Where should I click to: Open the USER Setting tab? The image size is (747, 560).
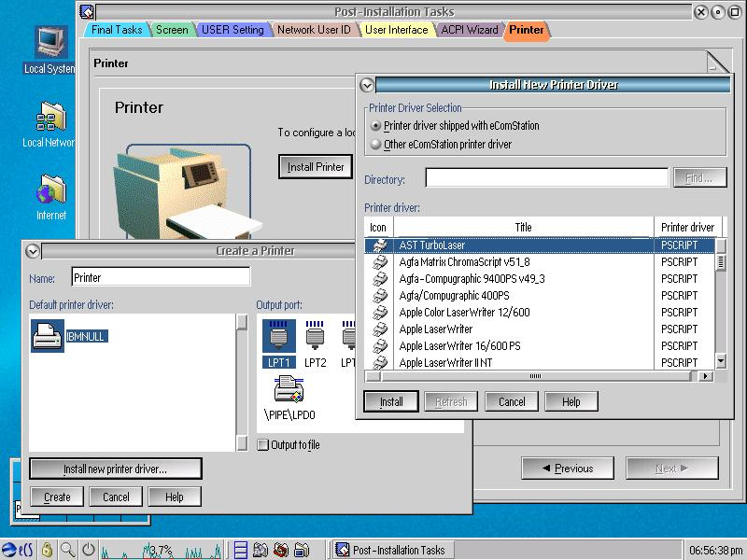click(x=233, y=30)
